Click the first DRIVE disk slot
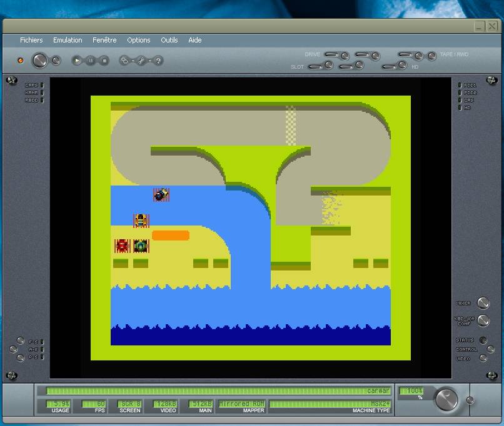The width and height of the screenshot is (504, 426). [x=331, y=54]
